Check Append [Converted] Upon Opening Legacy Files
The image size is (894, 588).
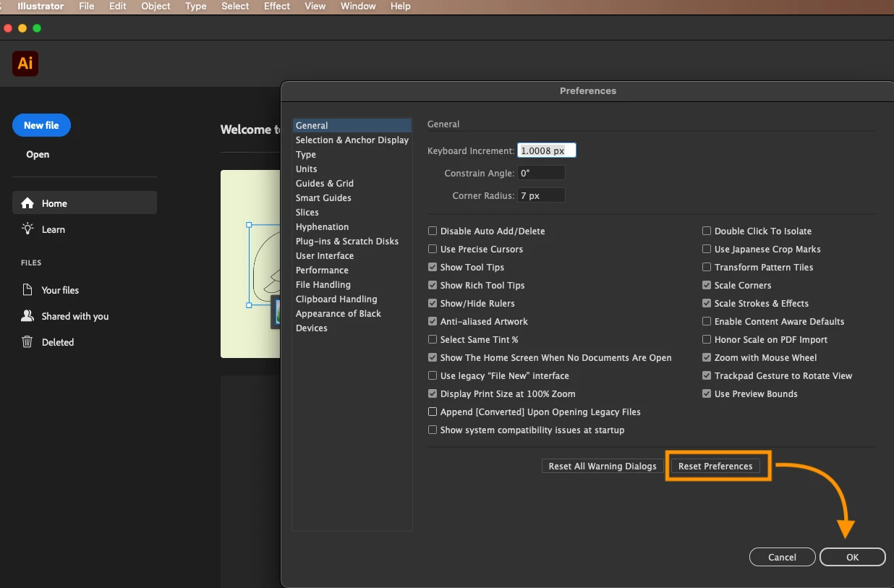point(433,412)
